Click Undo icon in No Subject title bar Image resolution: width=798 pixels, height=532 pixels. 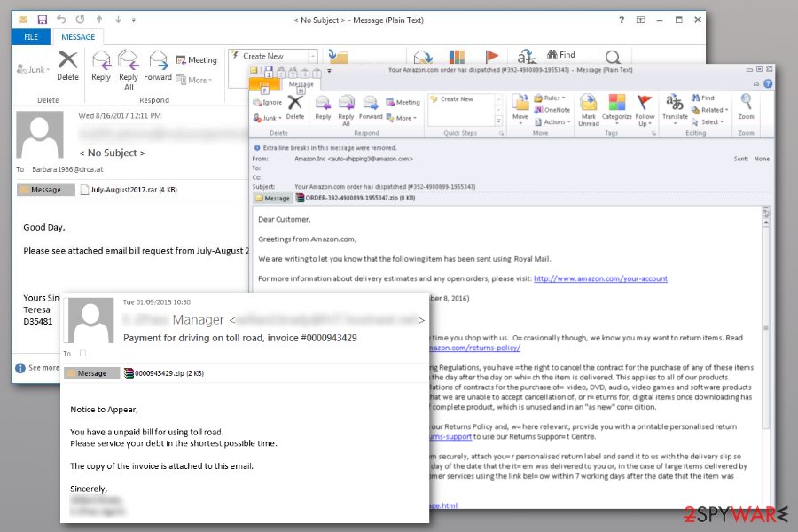pyautogui.click(x=61, y=20)
